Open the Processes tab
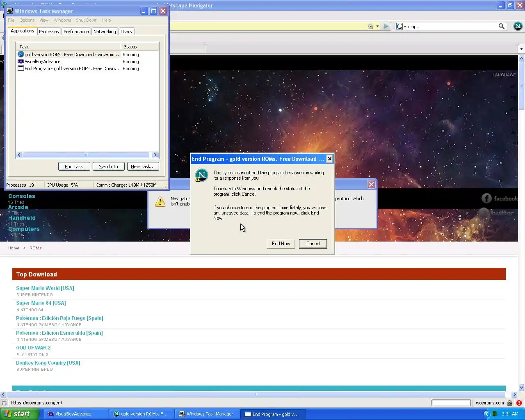The image size is (525, 420). (49, 32)
